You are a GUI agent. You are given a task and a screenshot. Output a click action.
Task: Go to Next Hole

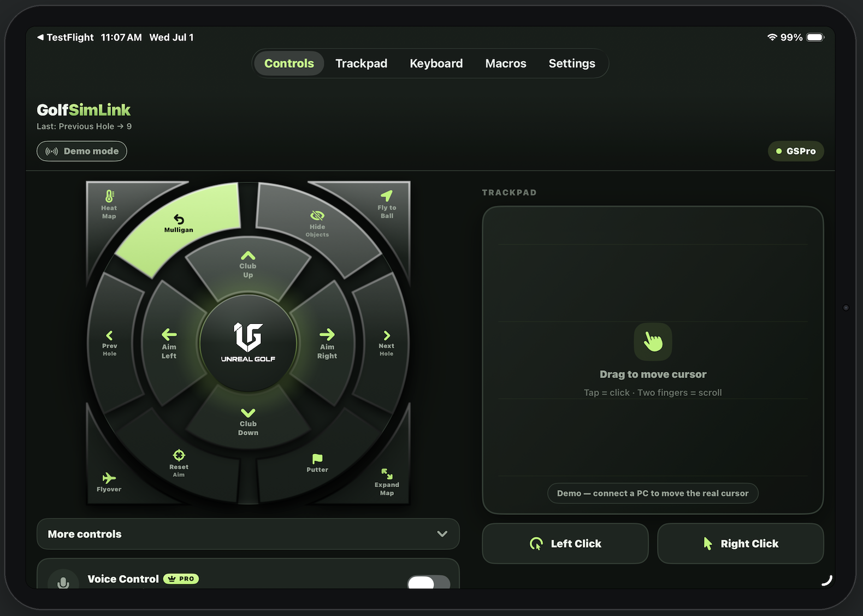[x=386, y=342]
